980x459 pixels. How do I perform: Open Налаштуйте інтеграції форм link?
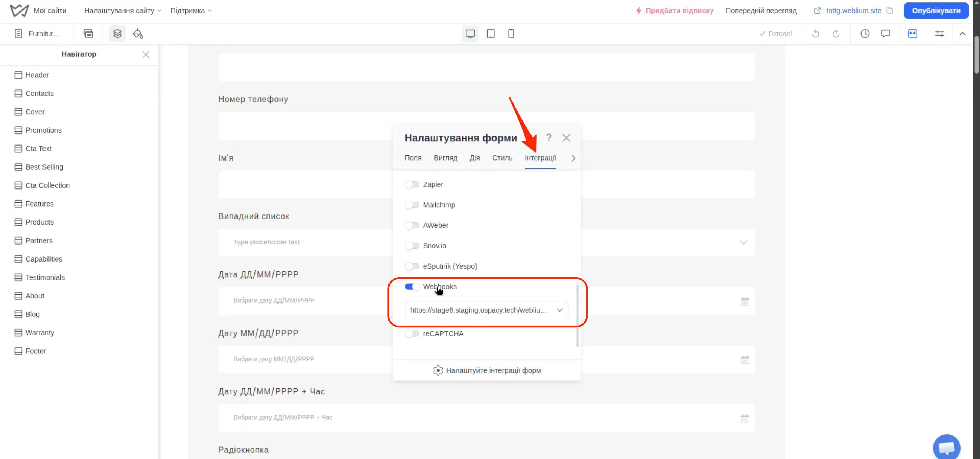click(486, 370)
